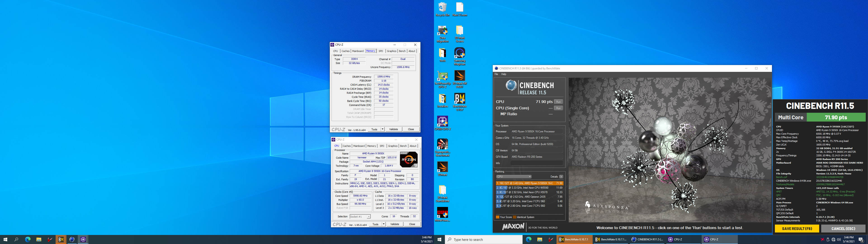Open the Data Migration desktop shortcut
868x244 pixels.
(442, 34)
